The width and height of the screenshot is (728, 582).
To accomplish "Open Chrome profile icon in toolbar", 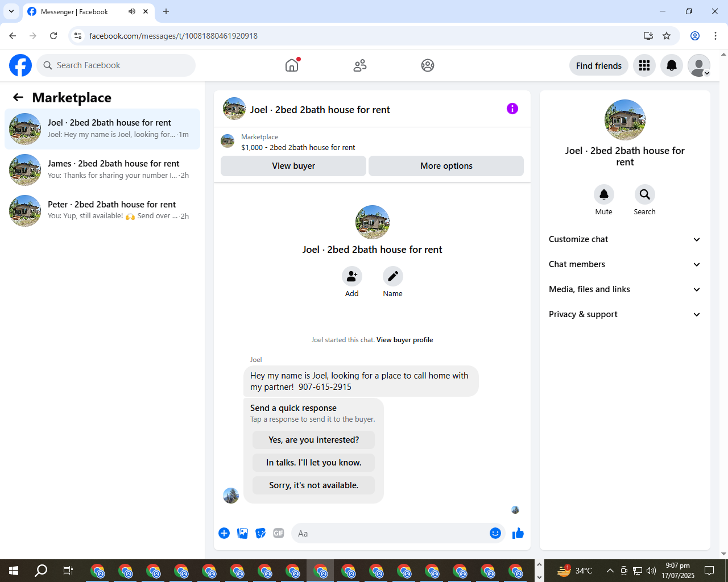I will click(x=695, y=36).
